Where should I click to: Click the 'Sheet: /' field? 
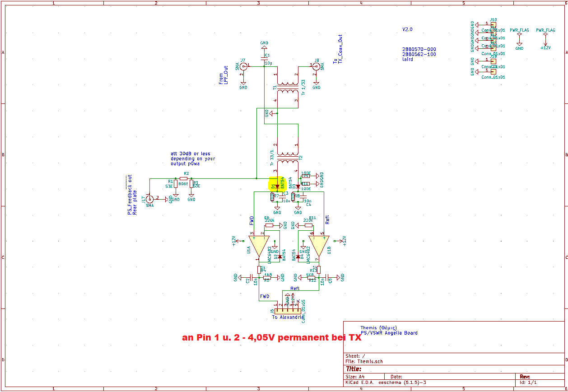click(x=355, y=356)
